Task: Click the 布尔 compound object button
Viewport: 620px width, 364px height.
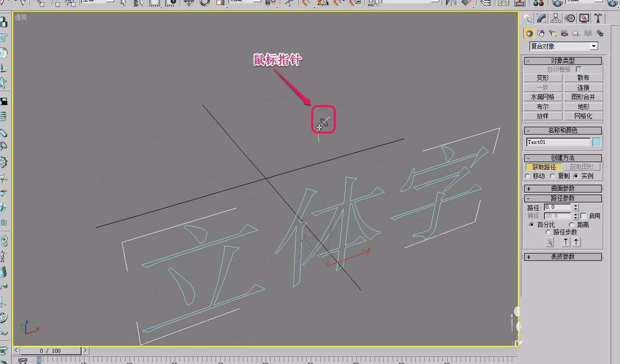Action: 542,107
